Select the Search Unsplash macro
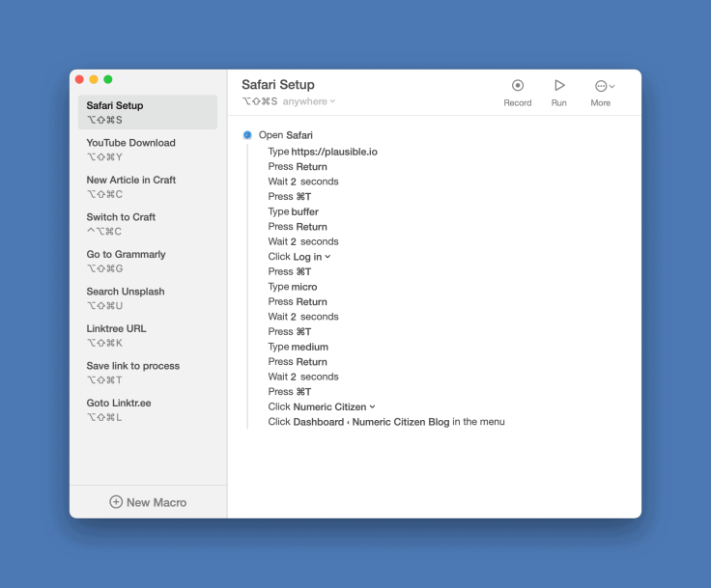 (x=148, y=297)
